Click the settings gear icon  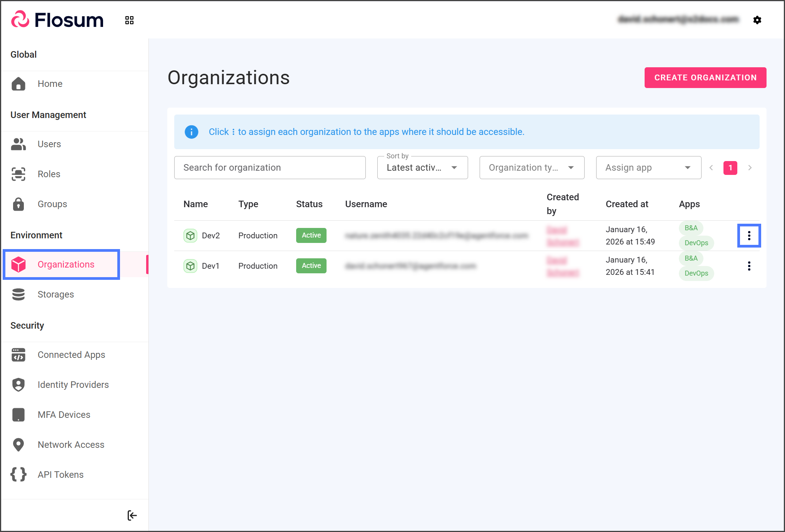click(x=757, y=20)
